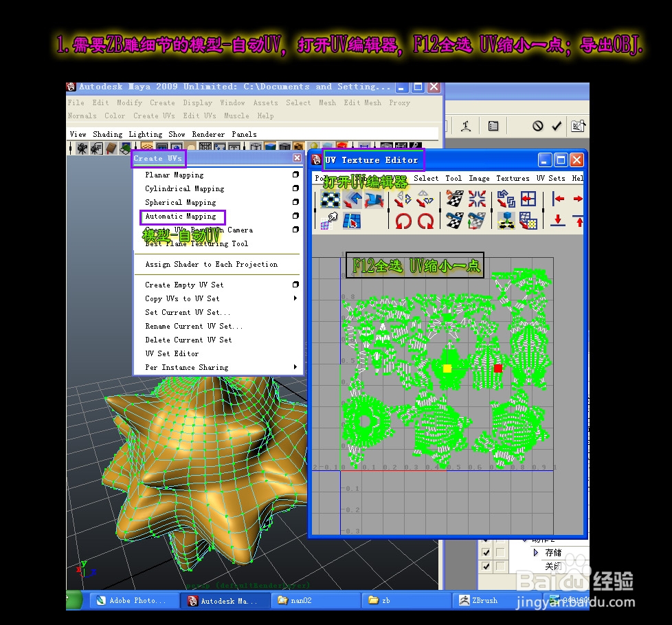672x625 pixels.
Task: Check the empty box beside 关闭 row
Action: (x=500, y=567)
